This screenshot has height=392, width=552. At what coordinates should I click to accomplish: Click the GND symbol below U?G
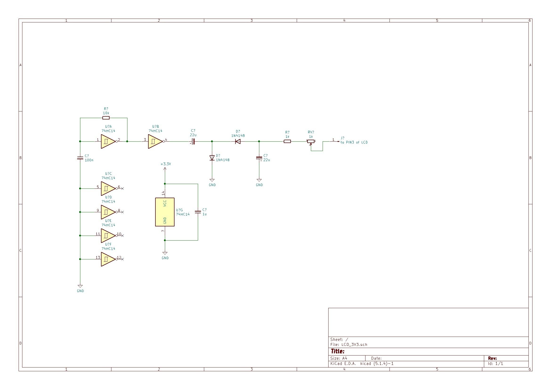tap(165, 253)
